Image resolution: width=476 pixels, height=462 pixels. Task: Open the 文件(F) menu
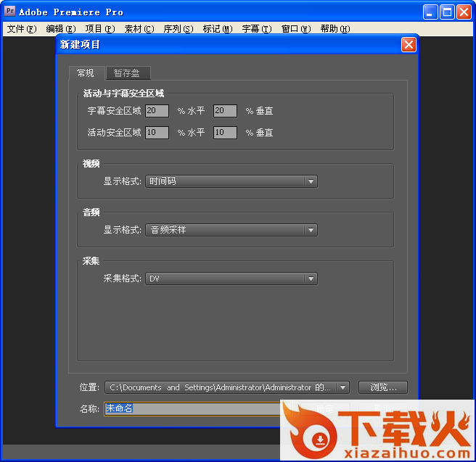click(x=22, y=29)
